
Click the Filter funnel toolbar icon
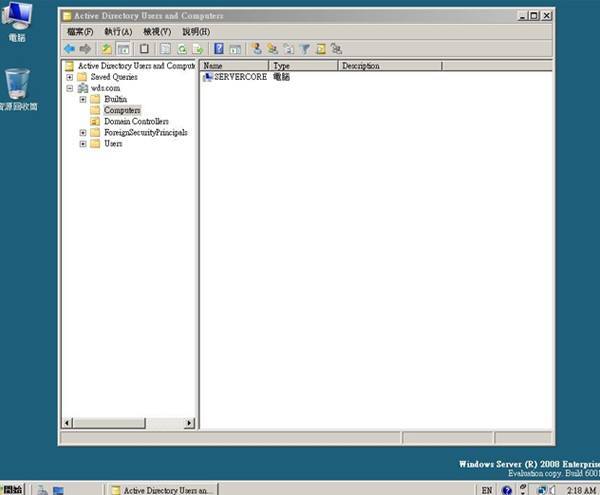click(305, 48)
